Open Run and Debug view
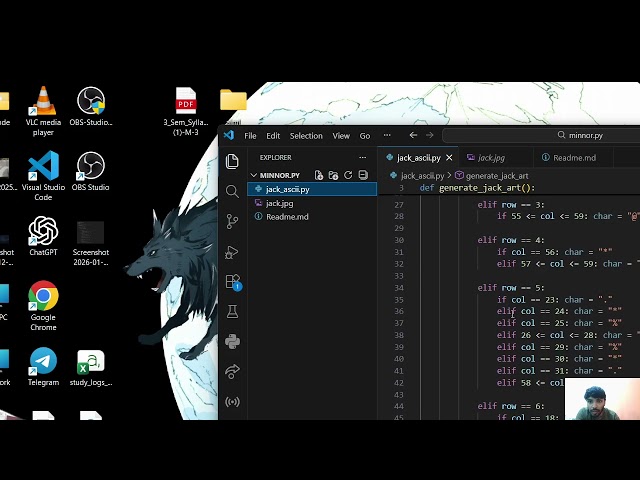Image resolution: width=640 pixels, height=480 pixels. coord(232,252)
